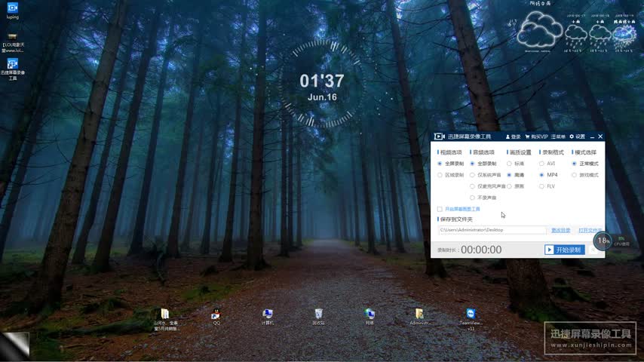Launch the TeamViewer v11 desktop icon
Viewport: 644px width, 362px height.
tap(471, 319)
